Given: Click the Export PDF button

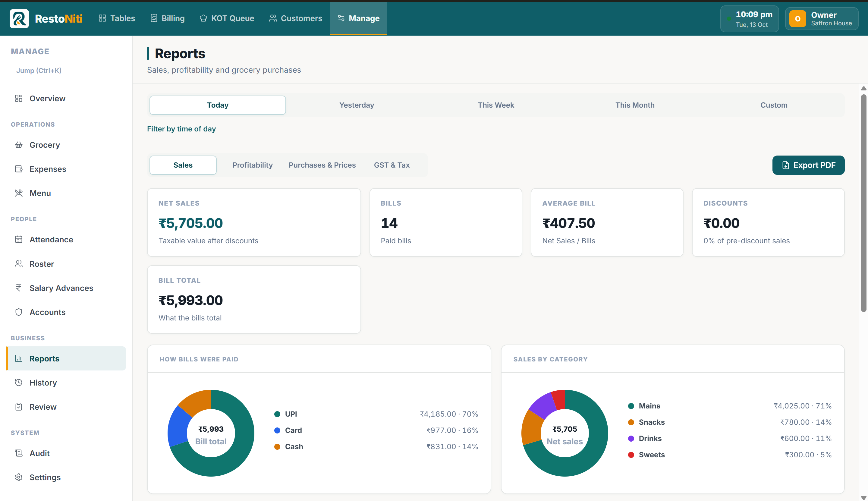Looking at the screenshot, I should click(808, 165).
